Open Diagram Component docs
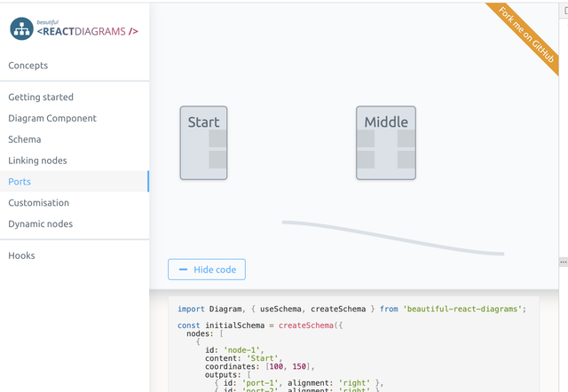 52,118
